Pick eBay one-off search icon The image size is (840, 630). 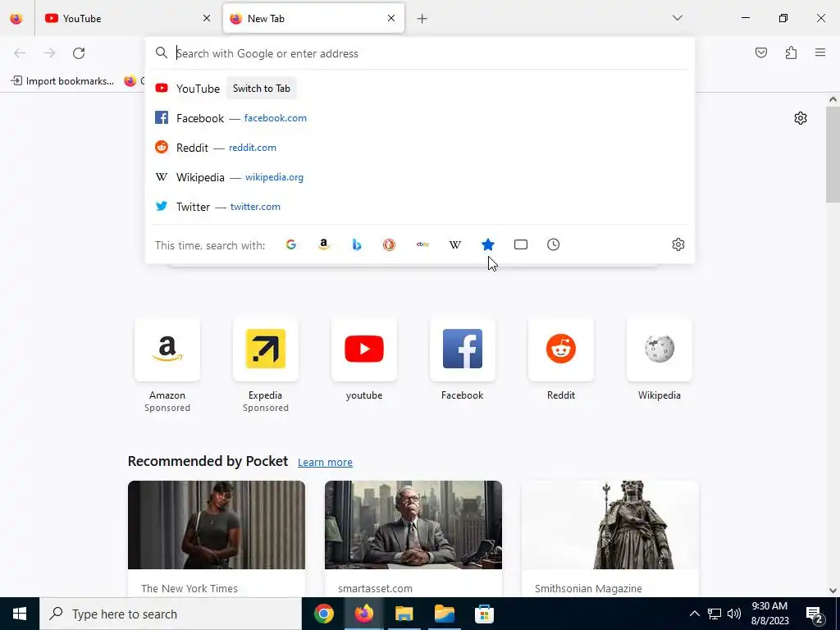tap(422, 244)
